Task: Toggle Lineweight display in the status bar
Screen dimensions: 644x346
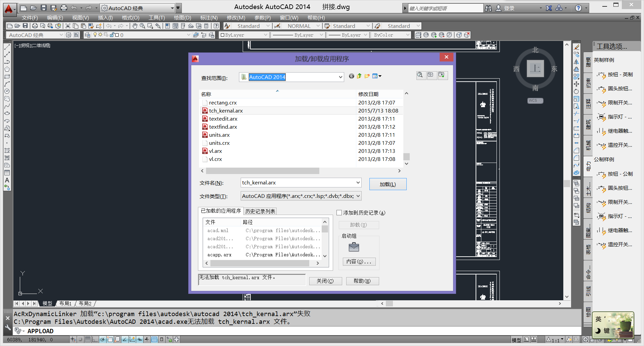Action: [147, 339]
